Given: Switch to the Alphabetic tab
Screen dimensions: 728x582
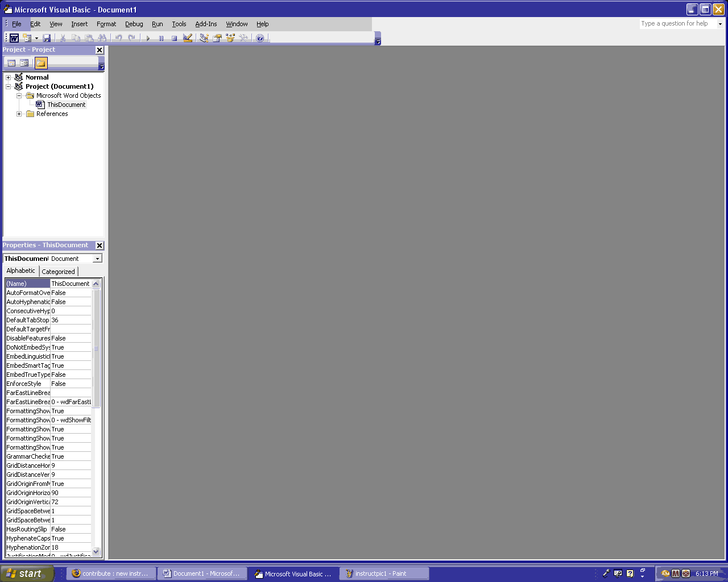Looking at the screenshot, I should point(20,271).
